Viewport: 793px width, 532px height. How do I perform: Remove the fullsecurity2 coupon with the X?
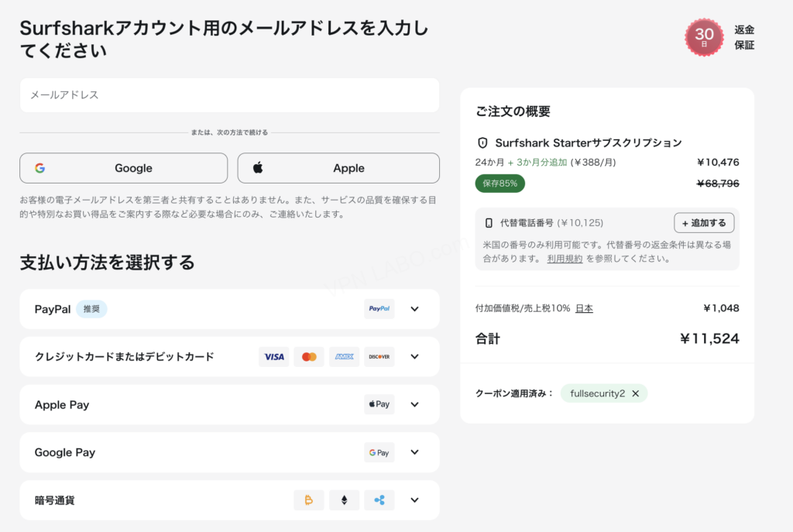636,393
